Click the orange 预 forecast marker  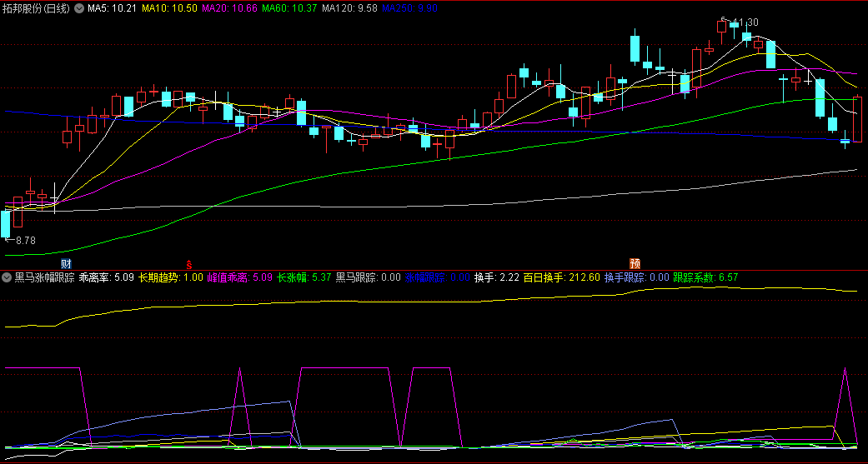pos(635,263)
